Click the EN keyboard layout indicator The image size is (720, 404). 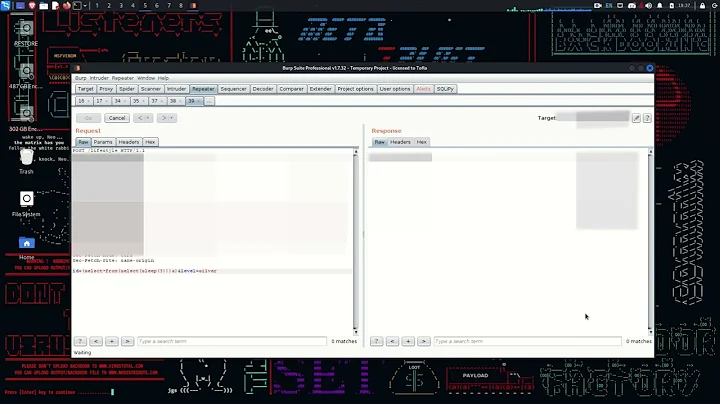point(609,6)
